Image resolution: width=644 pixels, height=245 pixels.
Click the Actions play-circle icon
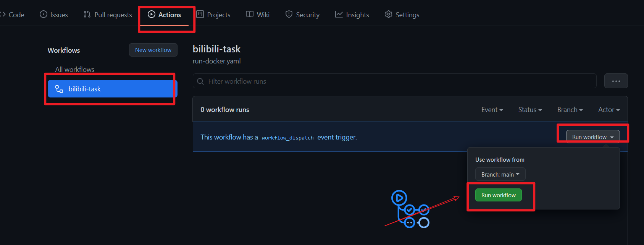tap(152, 15)
